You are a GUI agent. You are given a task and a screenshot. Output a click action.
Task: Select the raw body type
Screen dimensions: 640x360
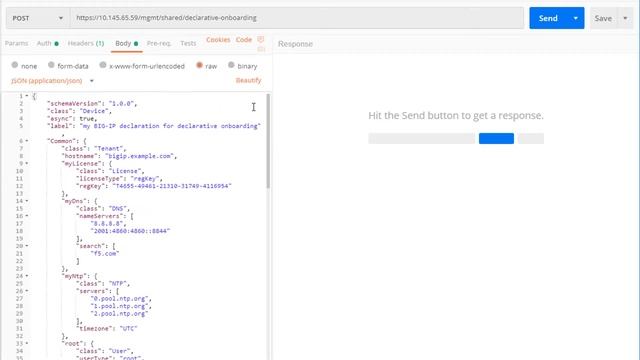(x=199, y=65)
